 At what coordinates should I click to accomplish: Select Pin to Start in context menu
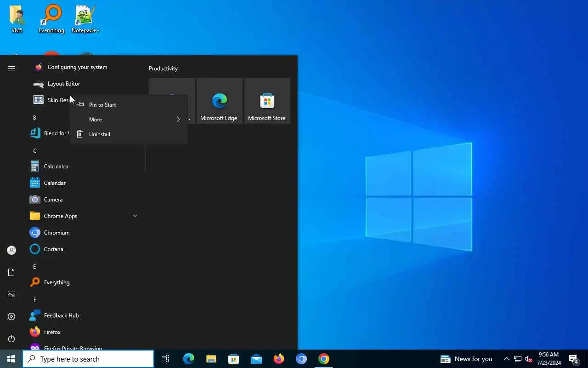129,105
